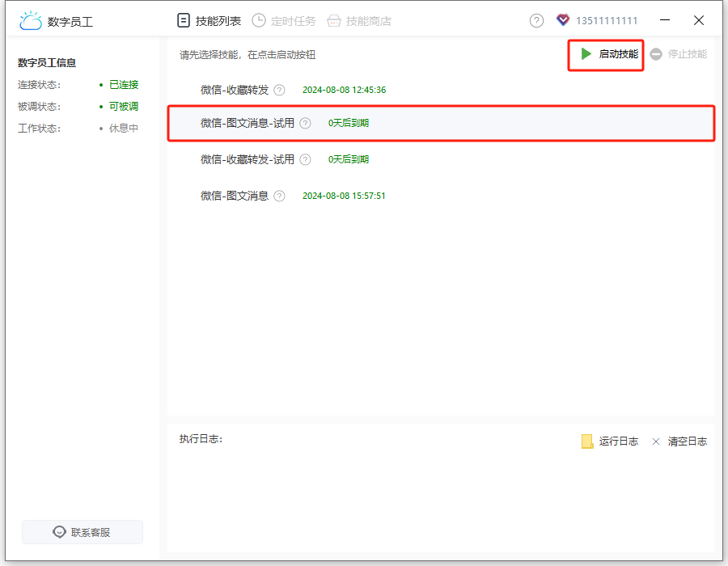Open the 技能列表 tab
The image size is (728, 566).
tap(209, 21)
